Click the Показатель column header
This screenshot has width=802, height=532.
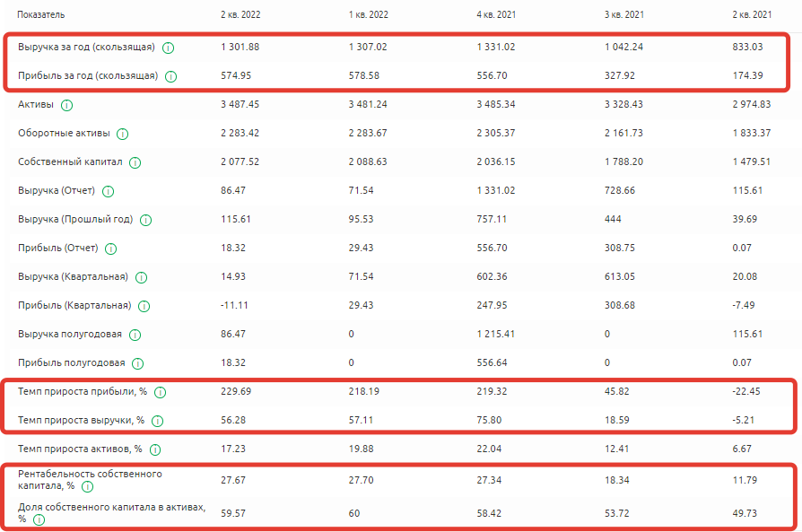coord(41,15)
